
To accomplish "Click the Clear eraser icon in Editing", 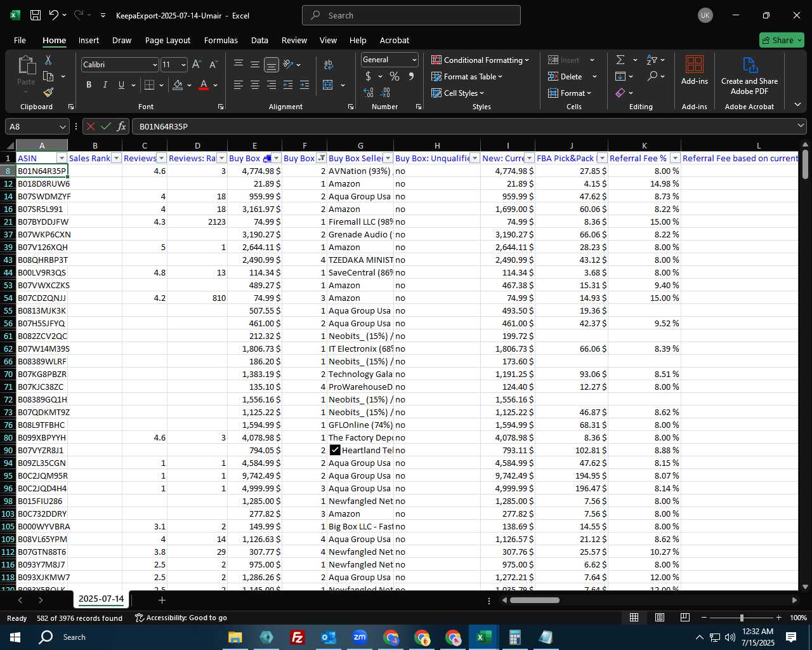I will (620, 93).
